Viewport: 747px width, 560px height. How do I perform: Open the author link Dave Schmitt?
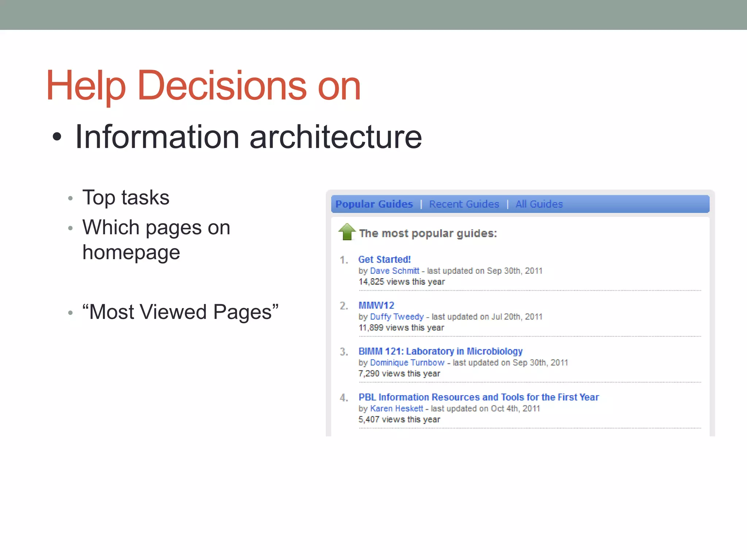pyautogui.click(x=395, y=271)
